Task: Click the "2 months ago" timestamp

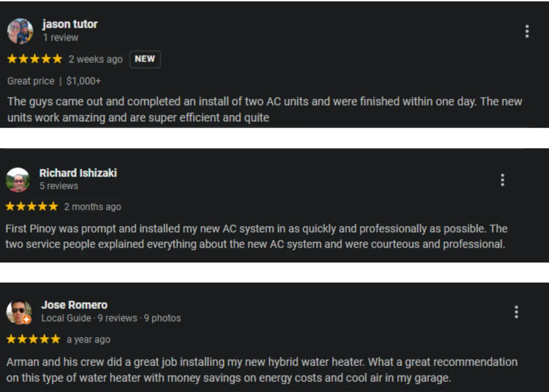Action: [92, 207]
